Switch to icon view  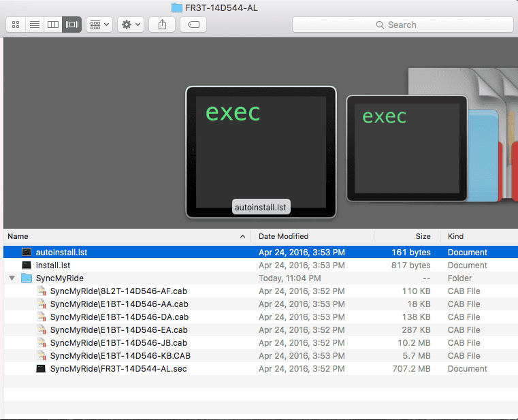pyautogui.click(x=16, y=25)
